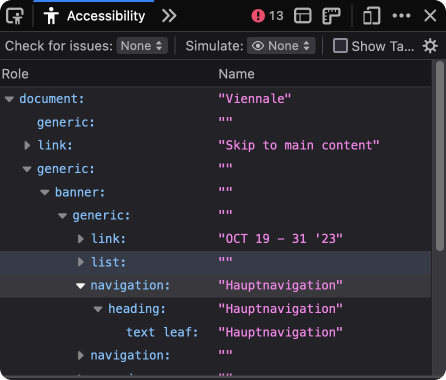Click the Name column header
This screenshot has height=380, width=446.
324,74
